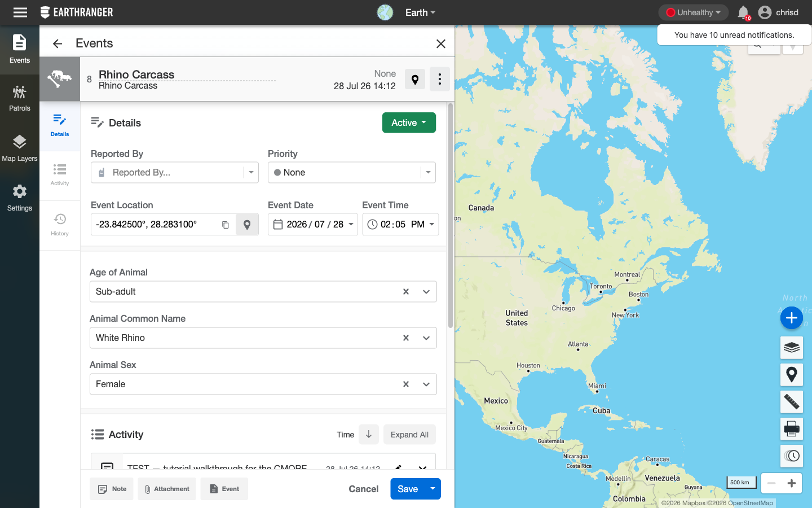Clear the Sub-adult age selection

(x=406, y=292)
